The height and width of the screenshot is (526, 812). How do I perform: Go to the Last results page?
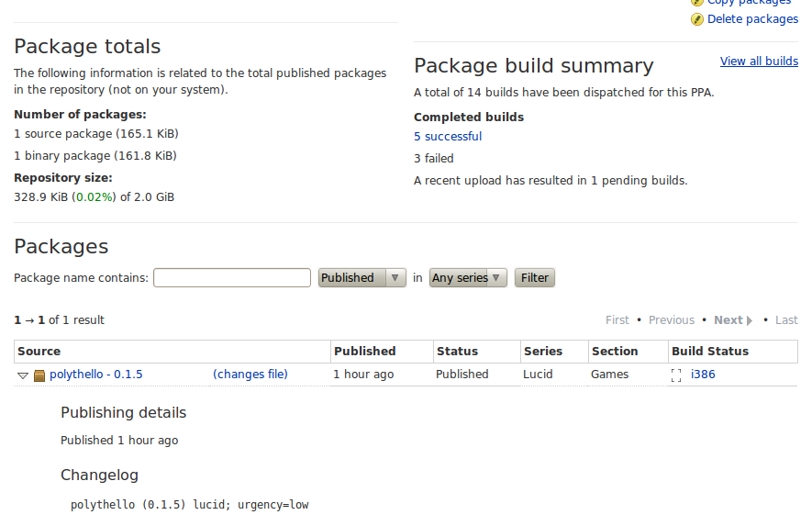(786, 320)
